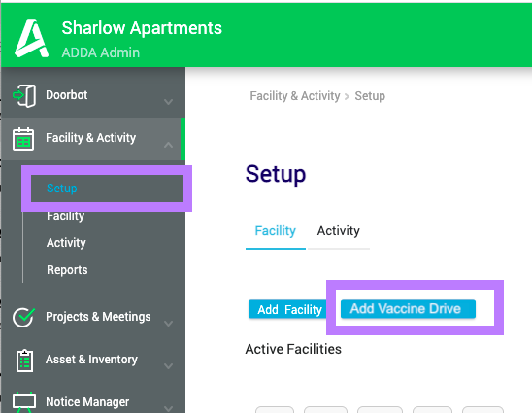The image size is (532, 413).
Task: Click the Asset & Inventory clipboard icon
Action: pyautogui.click(x=24, y=361)
